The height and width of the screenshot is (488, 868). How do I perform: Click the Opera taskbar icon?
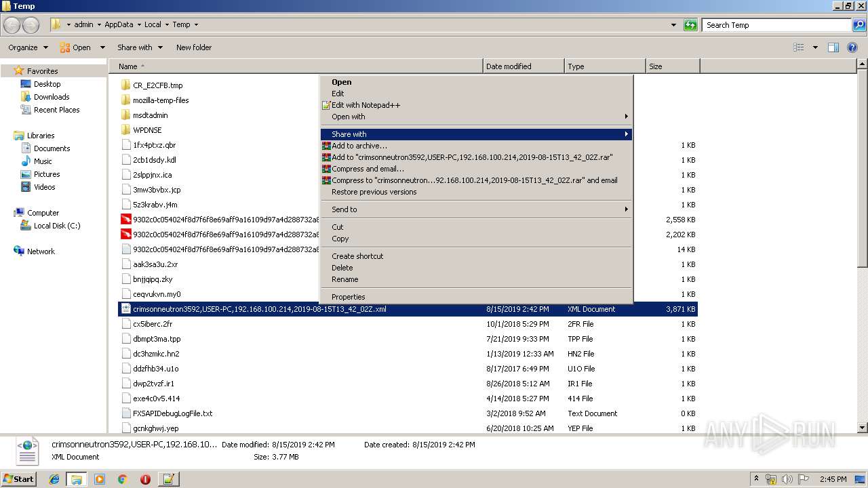[x=145, y=479]
